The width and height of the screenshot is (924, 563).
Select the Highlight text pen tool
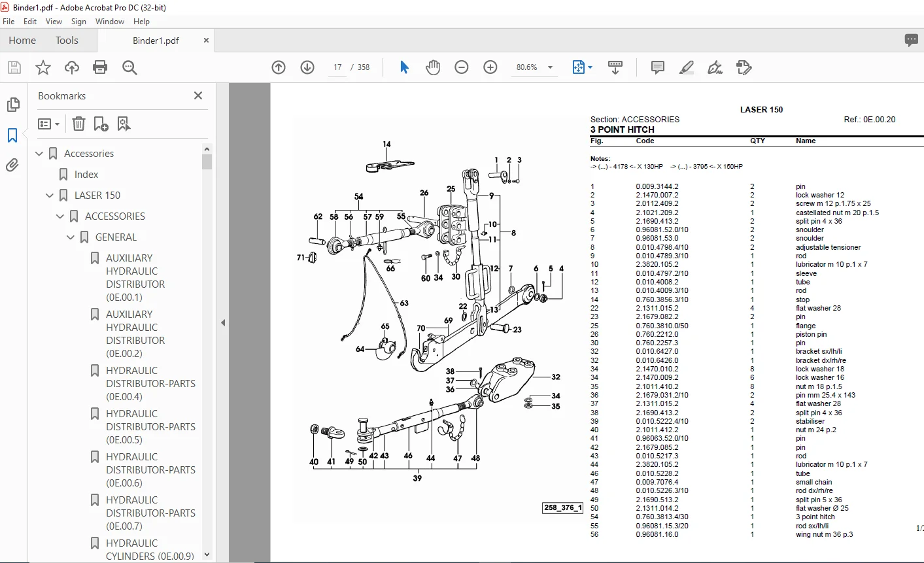tap(687, 67)
